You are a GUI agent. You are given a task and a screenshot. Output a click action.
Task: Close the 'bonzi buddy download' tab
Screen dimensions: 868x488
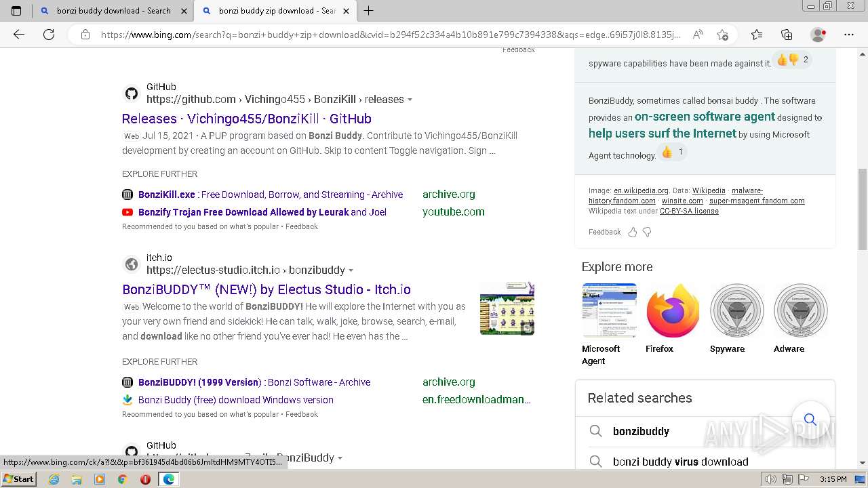(184, 11)
